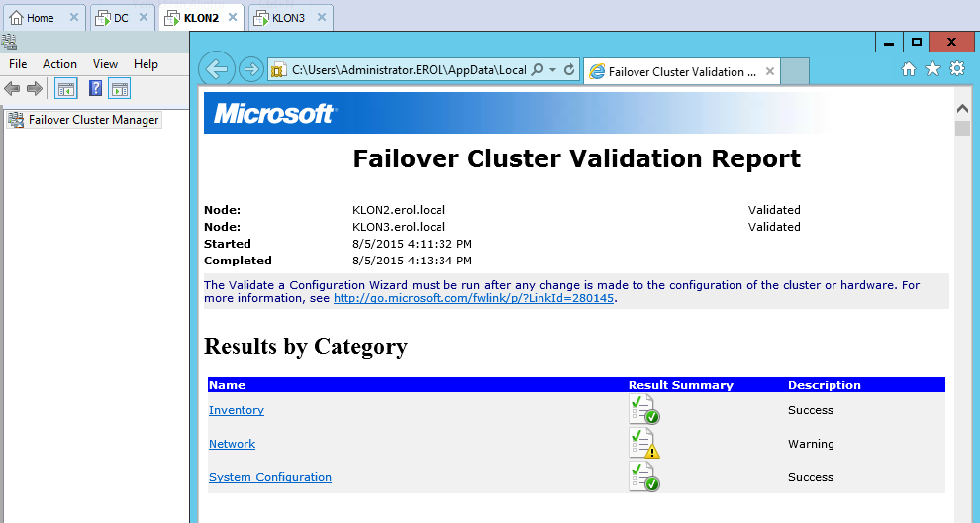The image size is (980, 523).
Task: Toggle the Show/Hide Action Pane toolbar icon
Action: pyautogui.click(x=120, y=89)
